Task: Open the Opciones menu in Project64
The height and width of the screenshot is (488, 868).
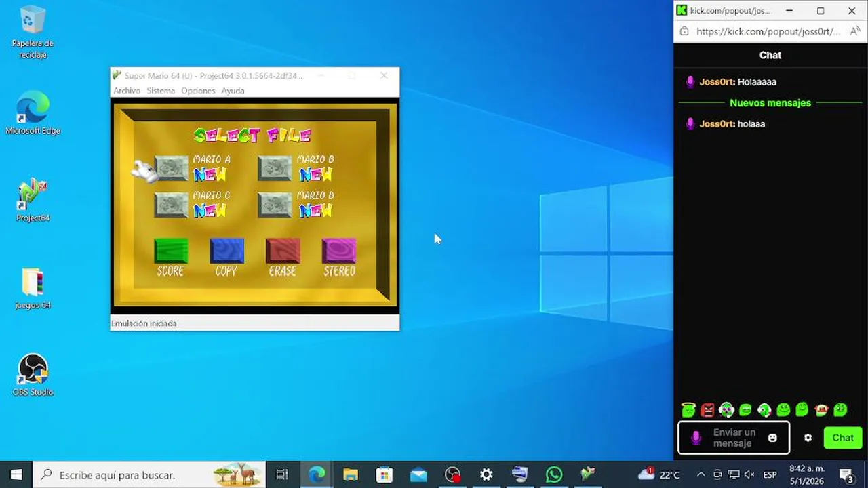Action: click(198, 91)
